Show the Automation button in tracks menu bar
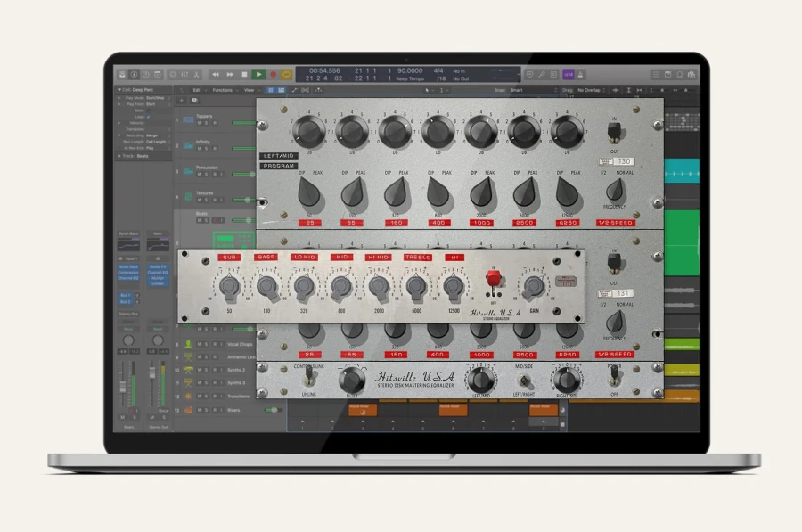Screen dimensions: 802x532 click(x=295, y=90)
